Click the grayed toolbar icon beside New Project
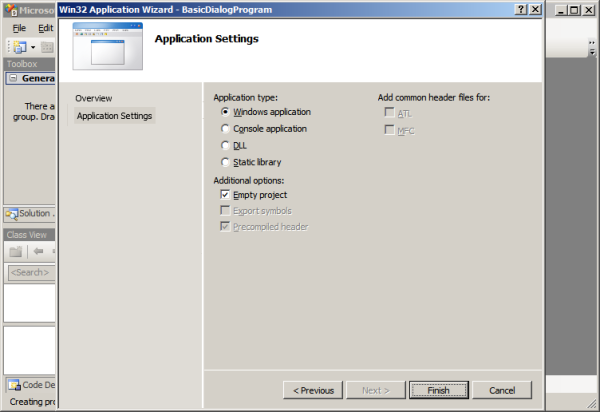 [x=47, y=47]
